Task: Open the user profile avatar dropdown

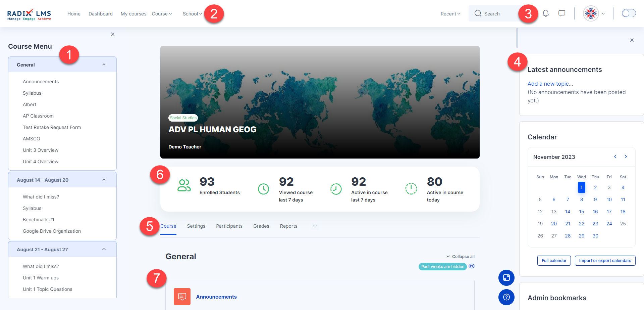Action: 594,14
